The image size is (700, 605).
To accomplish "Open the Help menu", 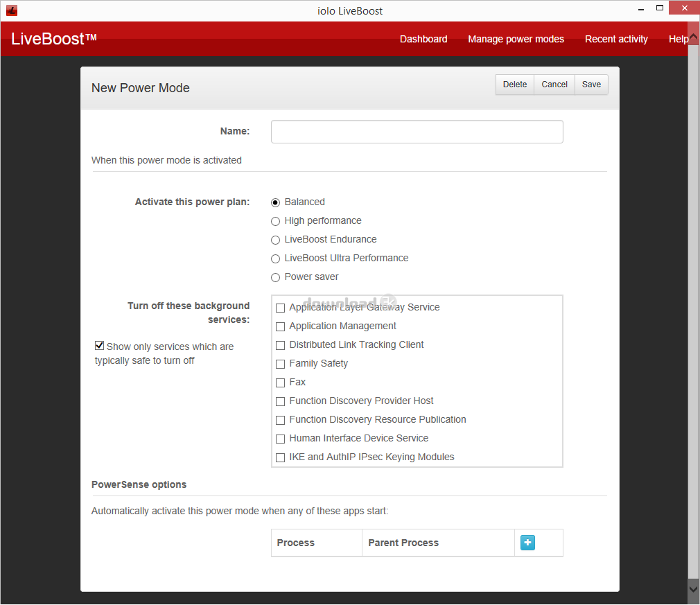I will point(678,40).
